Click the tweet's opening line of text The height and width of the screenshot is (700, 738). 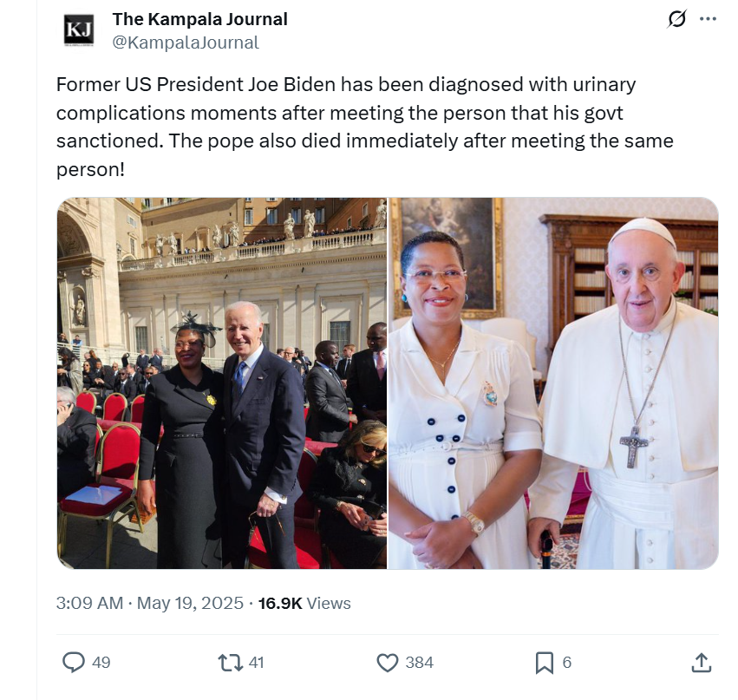click(345, 85)
